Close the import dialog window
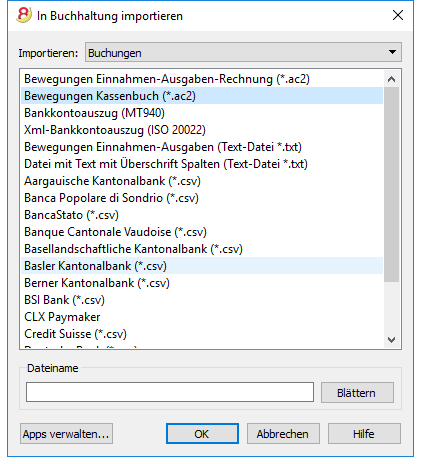421x464 pixels. click(398, 15)
